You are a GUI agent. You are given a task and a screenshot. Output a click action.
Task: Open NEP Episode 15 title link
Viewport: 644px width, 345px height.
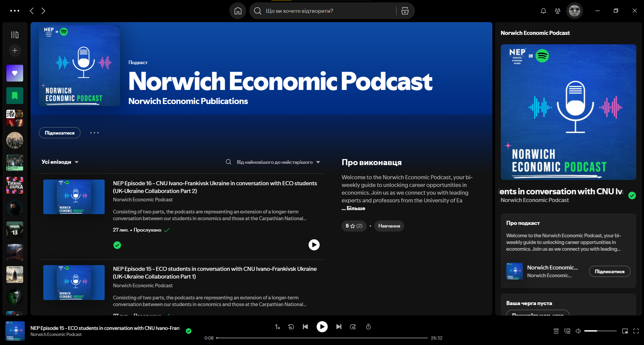215,273
